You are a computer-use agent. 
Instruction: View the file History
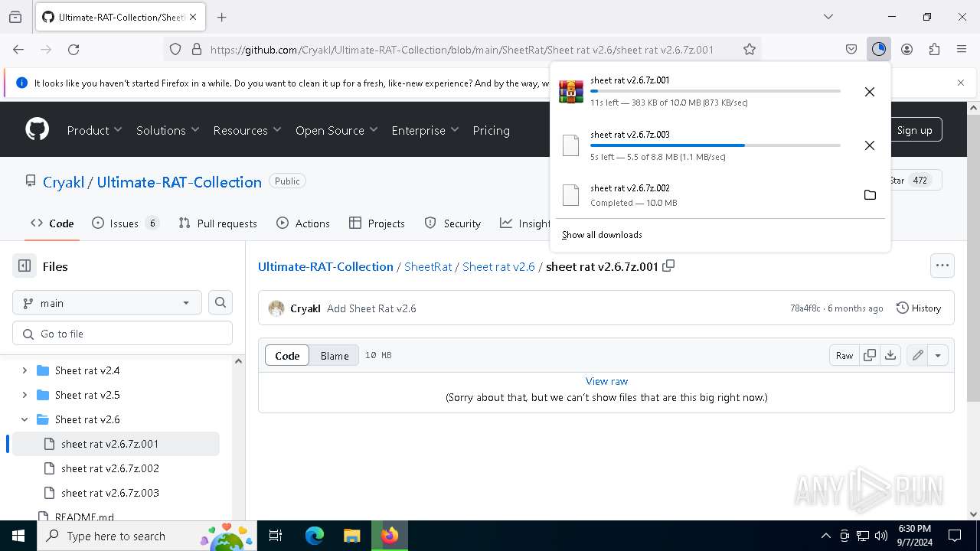pyautogui.click(x=918, y=308)
